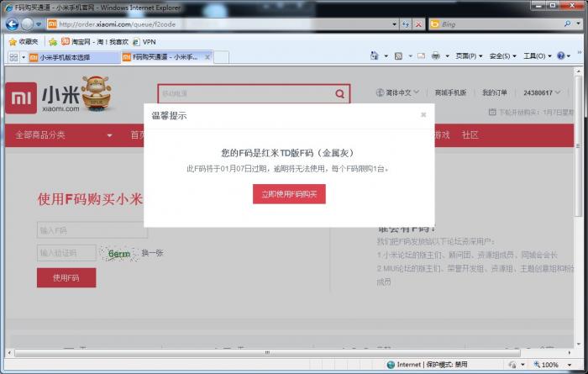This screenshot has width=588, height=374.
Task: Open the 工具(O) menu
Action: [x=538, y=56]
